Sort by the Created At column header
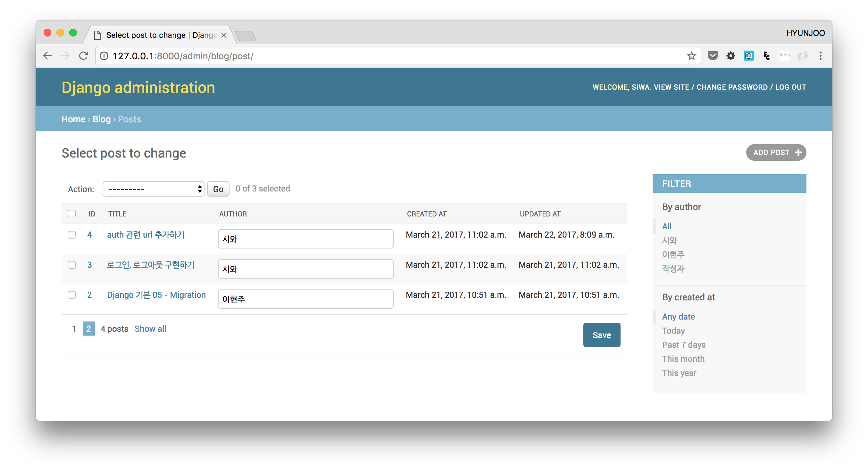 [x=427, y=214]
